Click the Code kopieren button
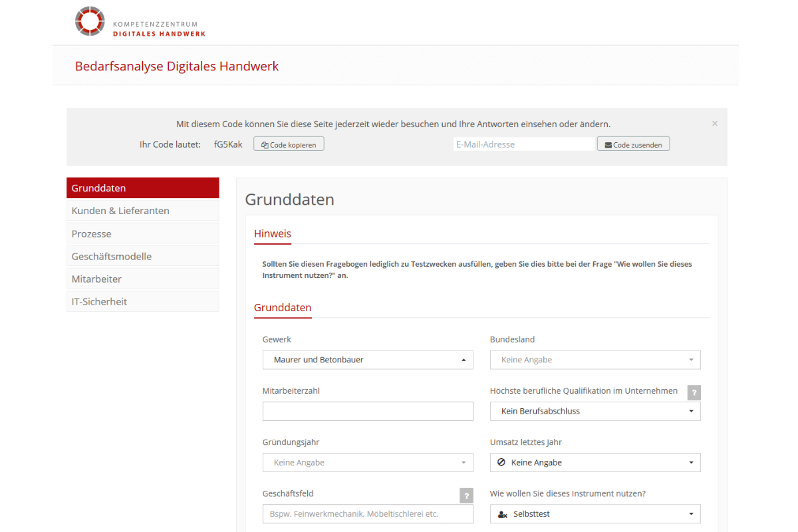Viewport: 798px width, 532px height. [x=289, y=144]
